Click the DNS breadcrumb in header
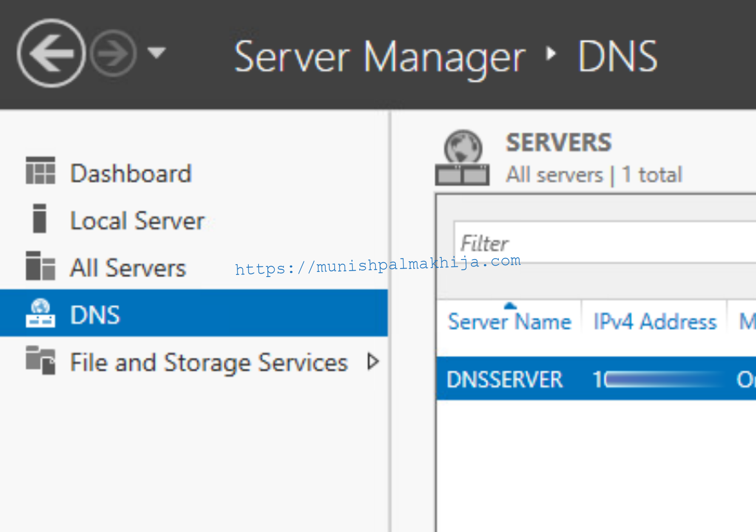The image size is (756, 532). tap(617, 55)
